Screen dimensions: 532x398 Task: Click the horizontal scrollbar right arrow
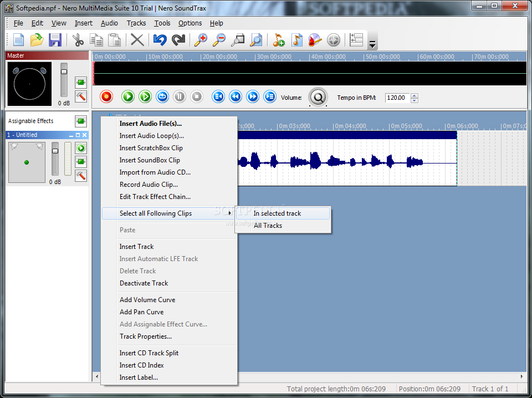(x=522, y=376)
